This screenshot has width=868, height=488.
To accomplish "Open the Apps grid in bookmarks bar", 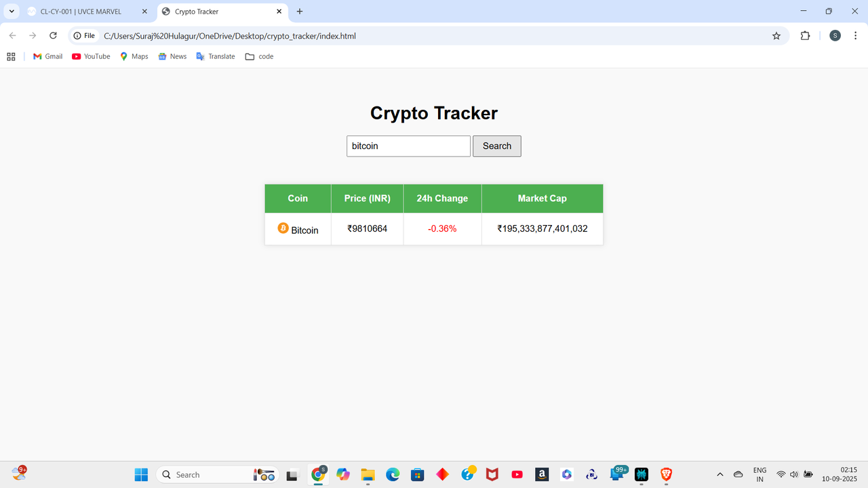I will (x=11, y=56).
